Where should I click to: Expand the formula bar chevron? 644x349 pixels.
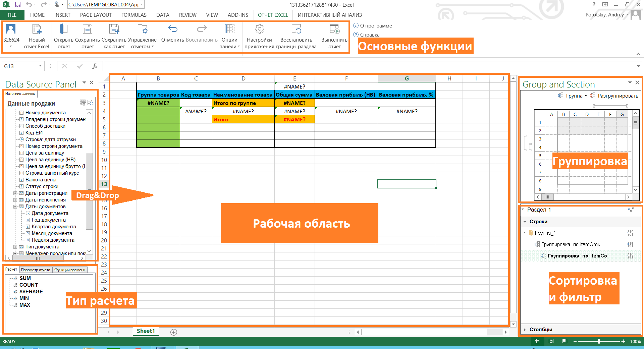(639, 66)
